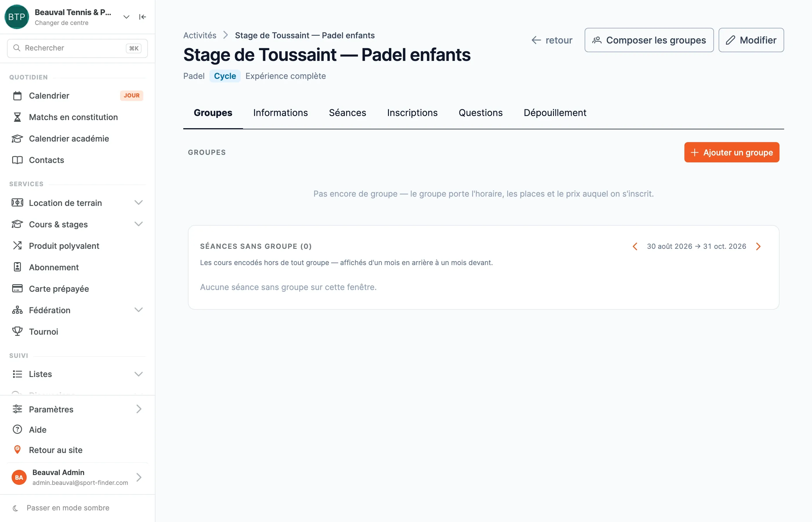Click the Listes list icon
Viewport: 812px width, 522px height.
17,374
